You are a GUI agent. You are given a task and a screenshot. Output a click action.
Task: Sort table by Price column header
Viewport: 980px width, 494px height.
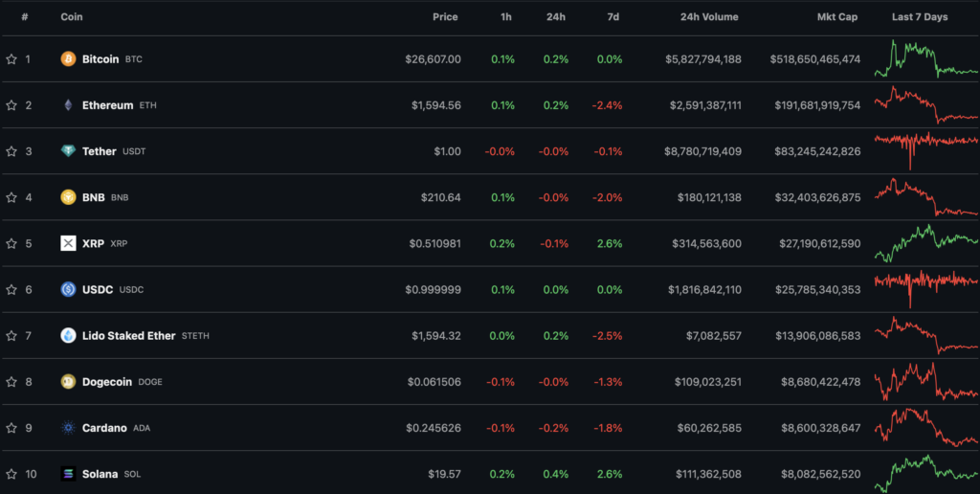[x=444, y=17]
